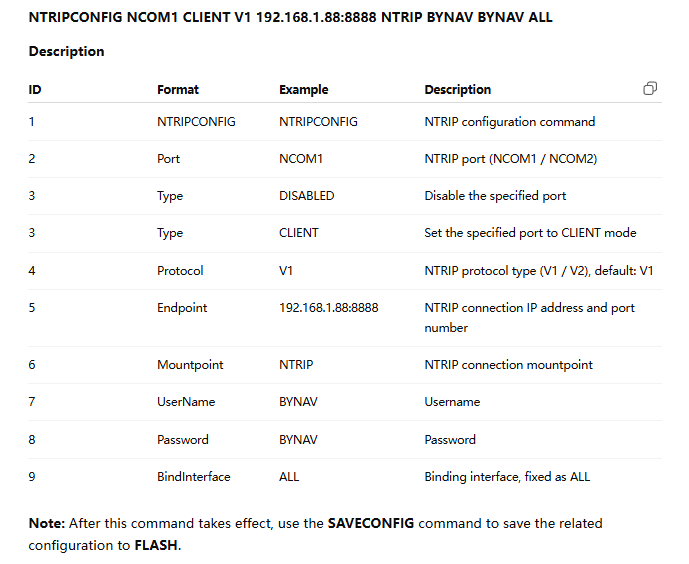Click the Mountpoint format cell
This screenshot has width=689, height=564.
[x=190, y=365]
